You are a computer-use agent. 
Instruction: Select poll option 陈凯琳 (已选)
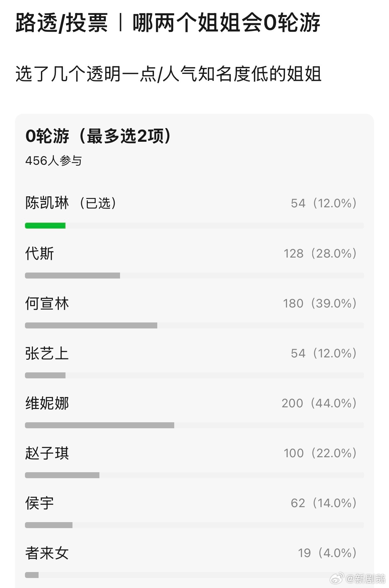pyautogui.click(x=70, y=203)
